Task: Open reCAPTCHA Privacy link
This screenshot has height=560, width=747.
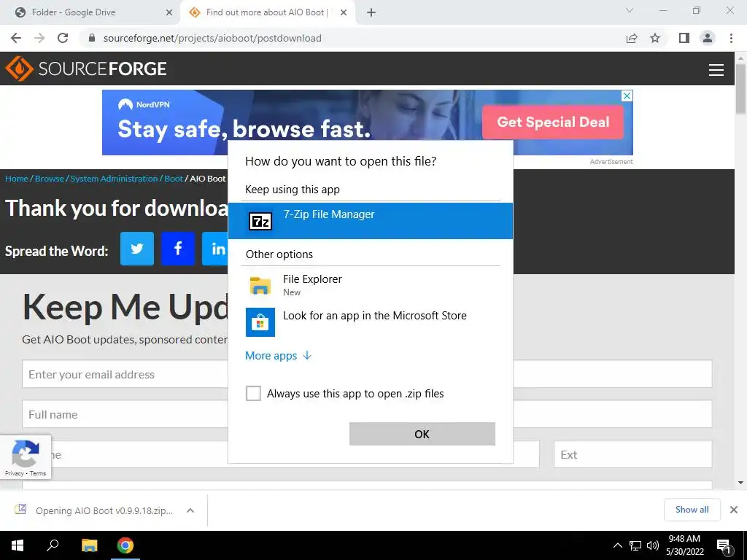Action: 15,473
